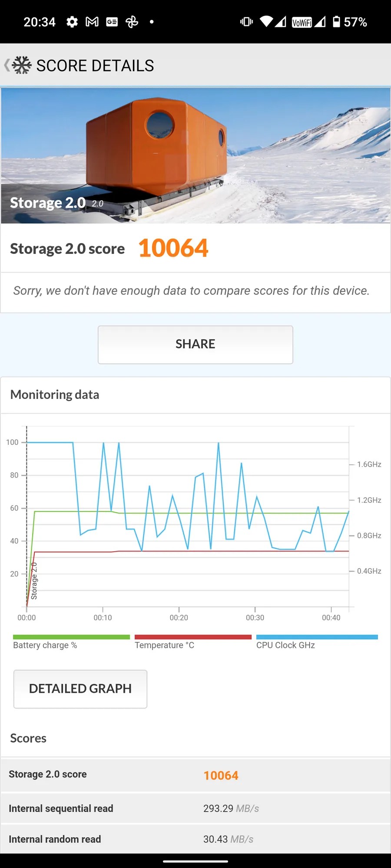391x868 pixels.
Task: Click the SHARE button
Action: pos(195,345)
